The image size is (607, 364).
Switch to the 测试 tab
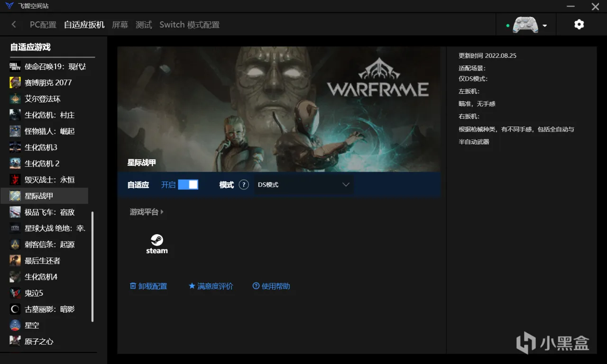[x=144, y=25]
